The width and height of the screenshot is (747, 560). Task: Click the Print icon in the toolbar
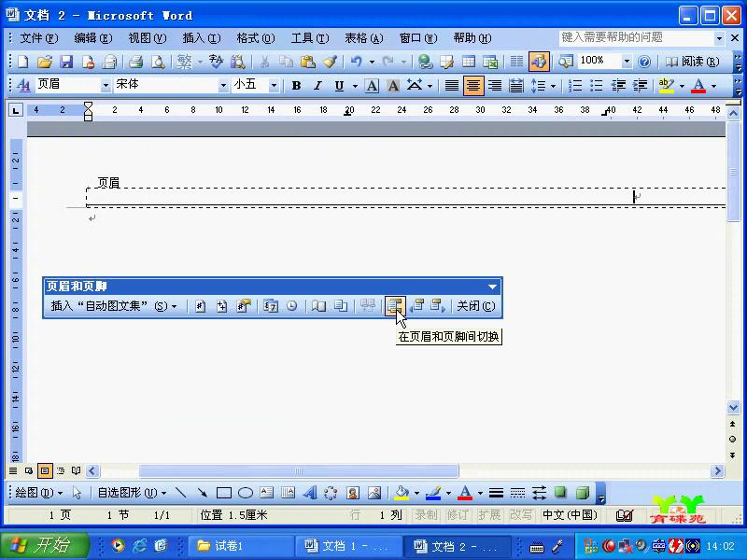(x=135, y=62)
